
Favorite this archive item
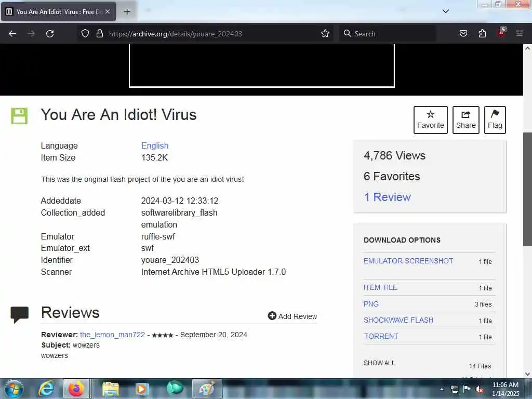pos(431,120)
